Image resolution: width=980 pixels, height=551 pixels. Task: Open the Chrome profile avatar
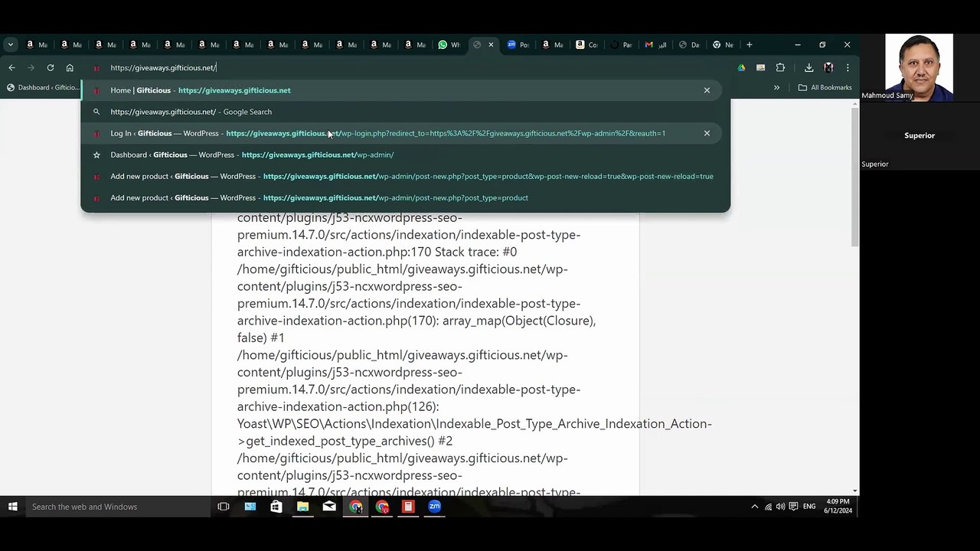(828, 67)
